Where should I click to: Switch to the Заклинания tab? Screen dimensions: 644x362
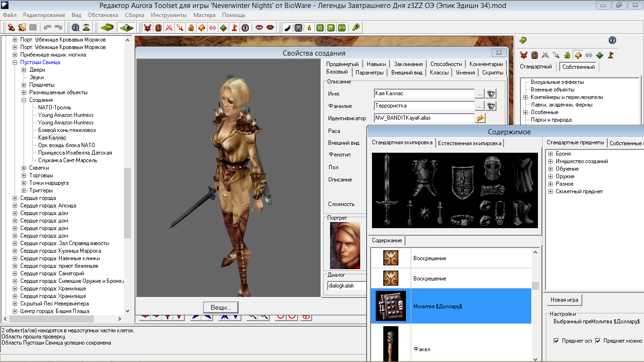(x=408, y=64)
